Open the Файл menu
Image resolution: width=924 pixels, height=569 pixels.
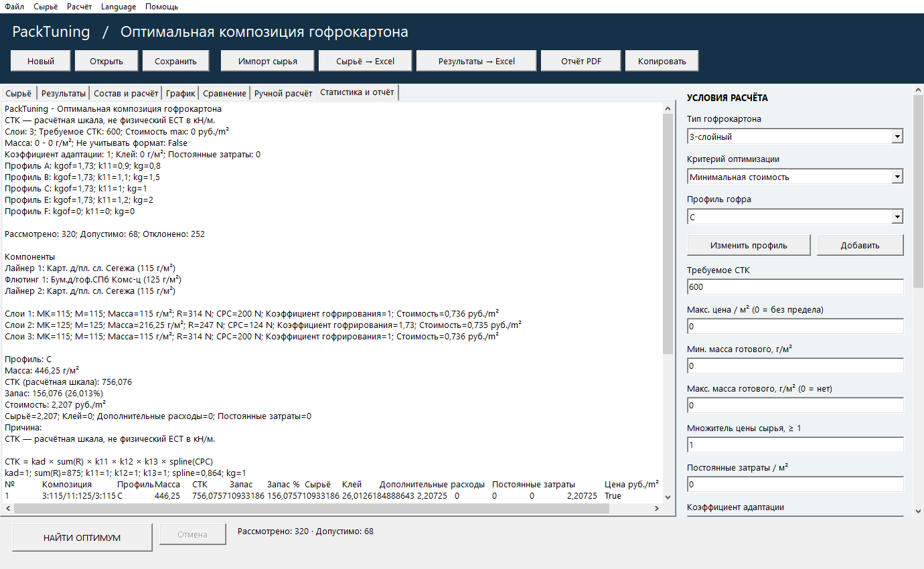[x=14, y=7]
